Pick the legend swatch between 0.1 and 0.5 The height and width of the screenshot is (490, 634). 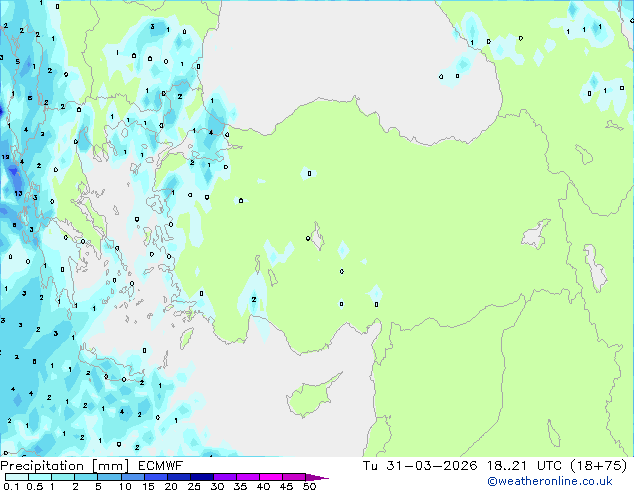coord(17,477)
